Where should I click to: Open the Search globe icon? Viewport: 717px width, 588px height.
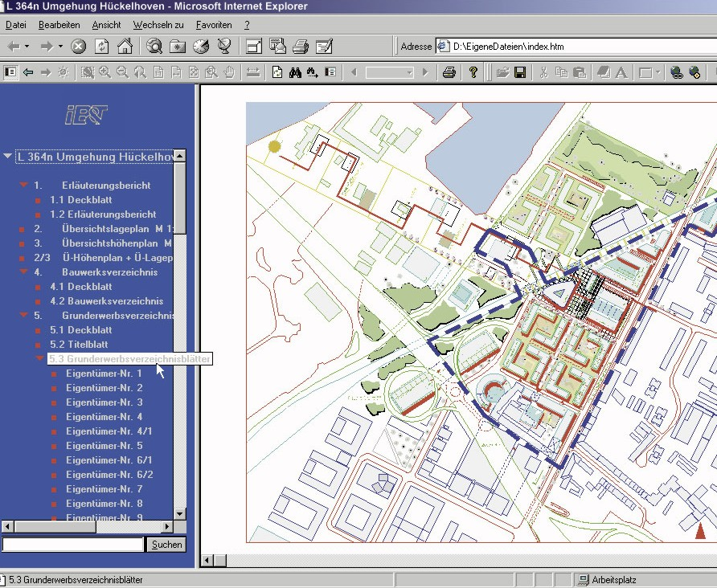tap(154, 46)
